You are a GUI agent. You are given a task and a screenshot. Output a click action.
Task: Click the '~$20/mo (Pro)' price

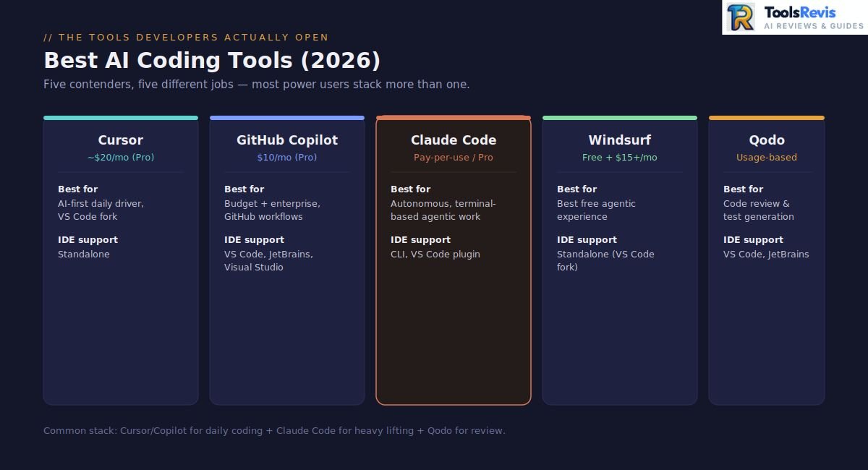(121, 157)
